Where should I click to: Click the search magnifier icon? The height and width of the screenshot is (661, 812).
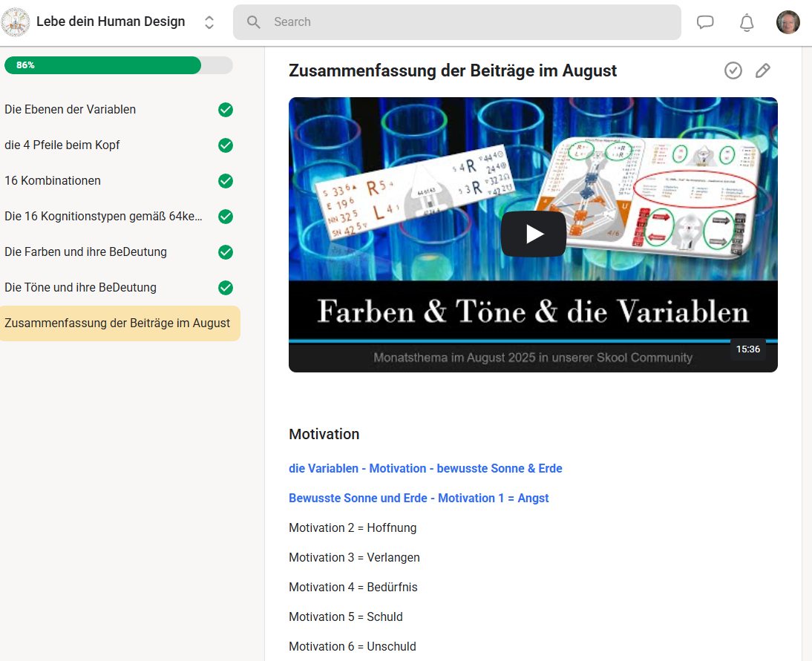pyautogui.click(x=254, y=22)
